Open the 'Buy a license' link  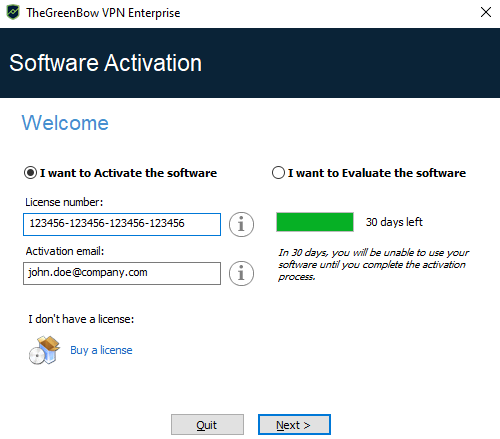pos(101,350)
